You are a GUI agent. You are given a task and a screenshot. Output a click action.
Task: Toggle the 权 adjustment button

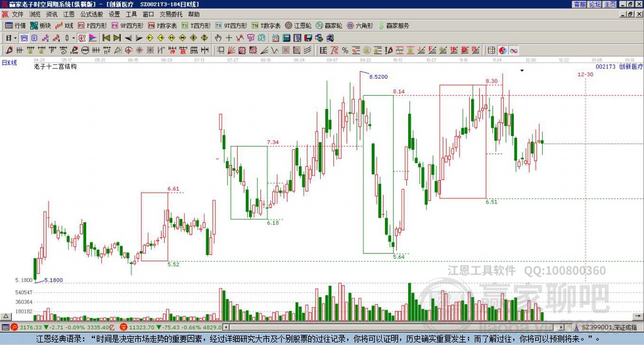tap(82, 38)
